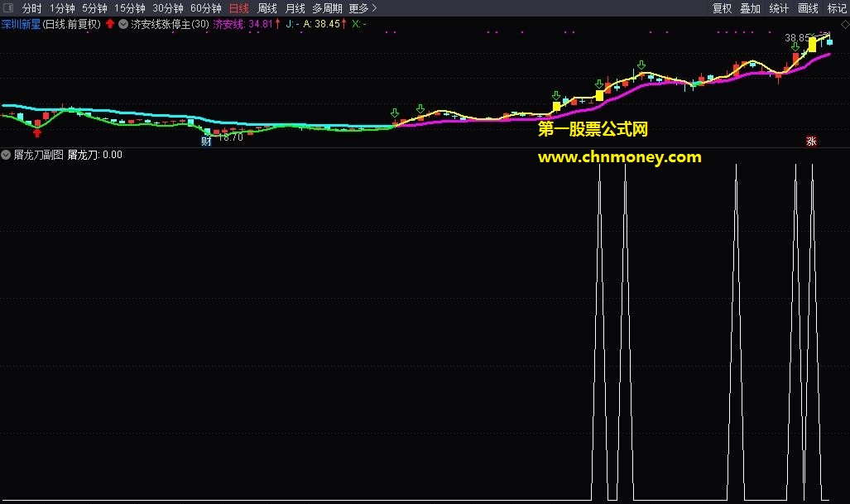Image resolution: width=850 pixels, height=504 pixels.
Task: Select the 1分钟 period tab
Action: (x=62, y=8)
